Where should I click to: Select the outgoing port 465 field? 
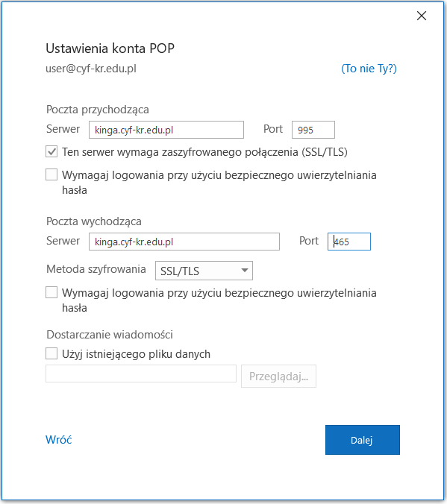tap(349, 242)
